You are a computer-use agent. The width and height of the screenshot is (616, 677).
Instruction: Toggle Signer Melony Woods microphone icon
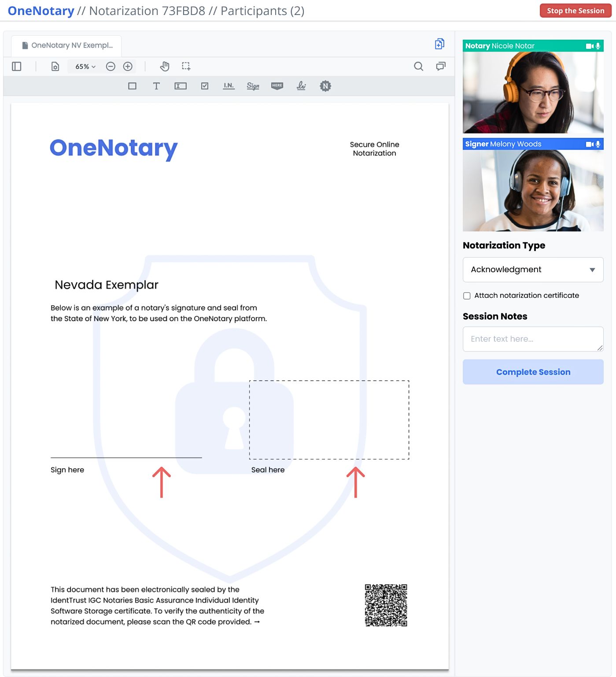pos(598,144)
